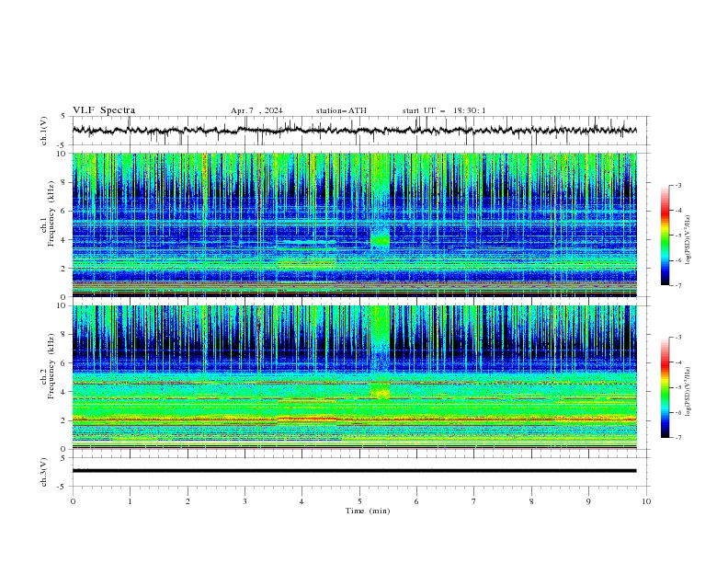Click the ch.1 'Frequency (kHz)' axis label
The width and height of the screenshot is (728, 563).
pos(51,213)
